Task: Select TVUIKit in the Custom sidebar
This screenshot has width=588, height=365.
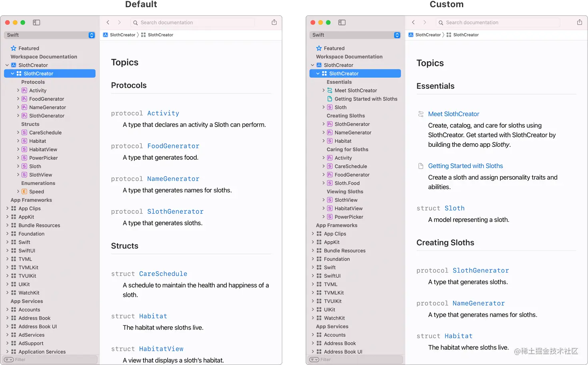Action: click(x=333, y=301)
